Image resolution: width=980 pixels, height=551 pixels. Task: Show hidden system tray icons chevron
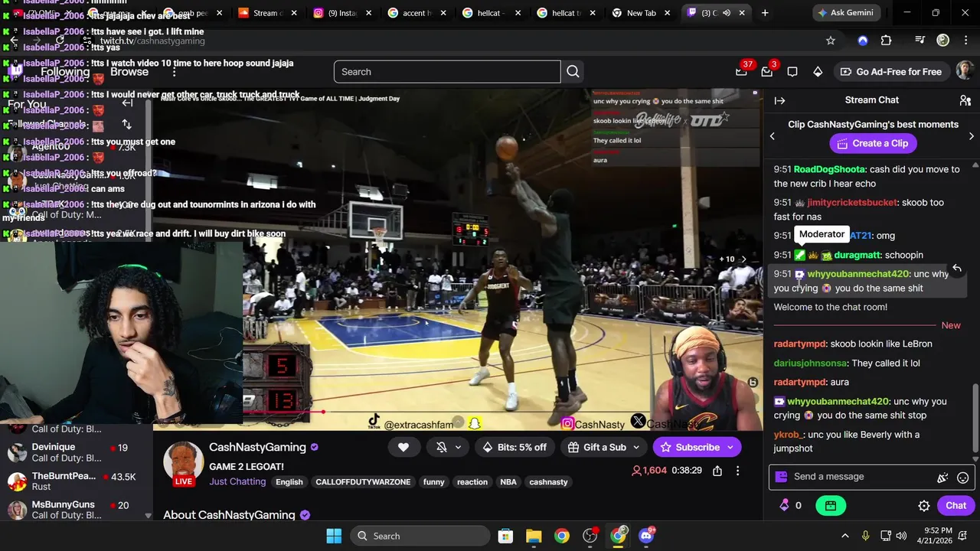pyautogui.click(x=845, y=536)
